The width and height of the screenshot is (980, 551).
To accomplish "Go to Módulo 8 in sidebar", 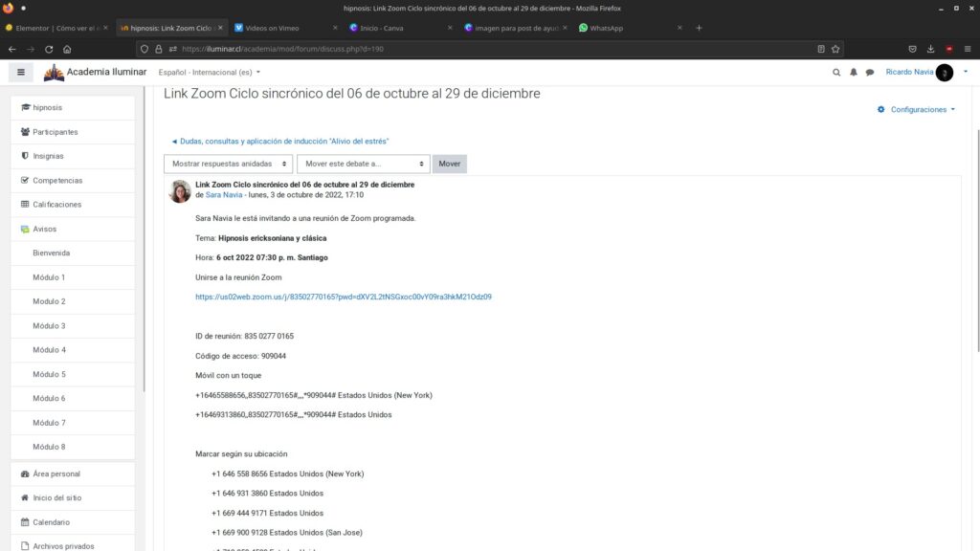I will (73, 447).
